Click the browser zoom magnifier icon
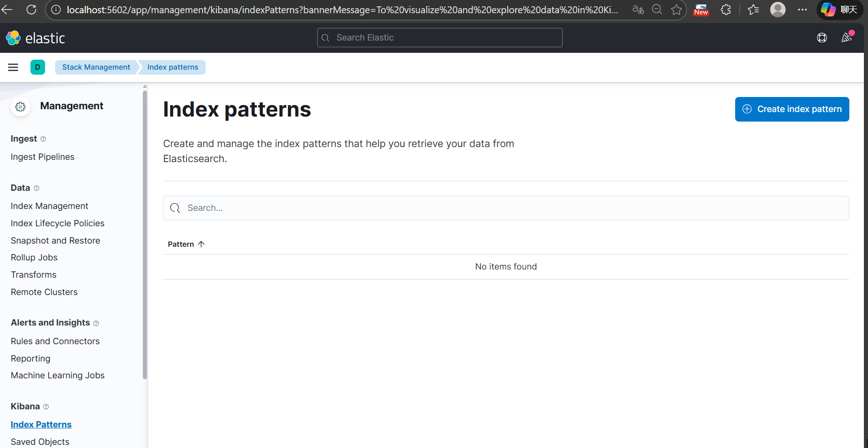Viewport: 868px width, 448px height. click(x=657, y=10)
